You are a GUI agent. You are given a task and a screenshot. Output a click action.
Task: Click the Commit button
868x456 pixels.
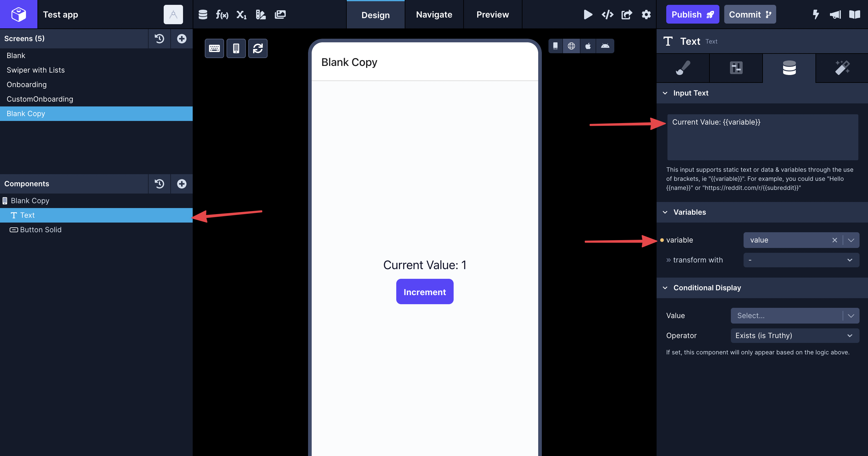pos(750,15)
